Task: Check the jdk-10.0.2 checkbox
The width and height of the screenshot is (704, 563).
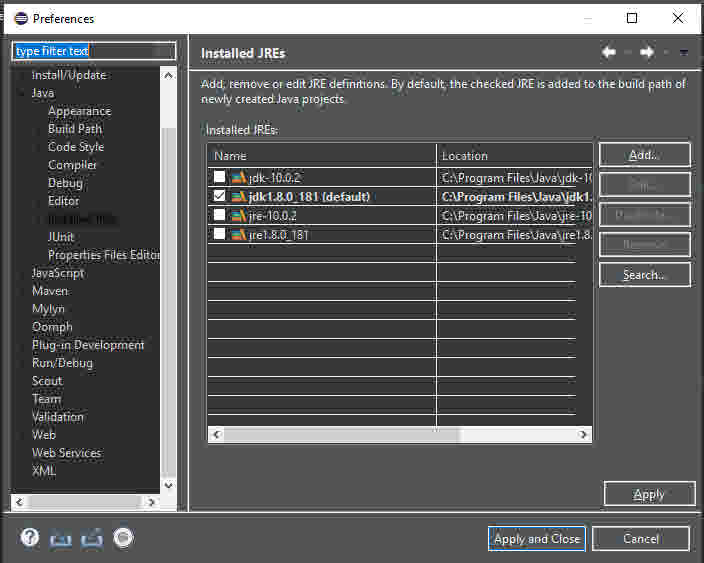Action: [x=219, y=177]
